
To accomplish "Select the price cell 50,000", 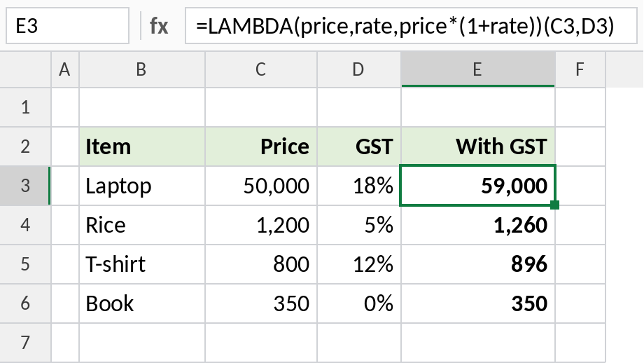I will pos(261,186).
